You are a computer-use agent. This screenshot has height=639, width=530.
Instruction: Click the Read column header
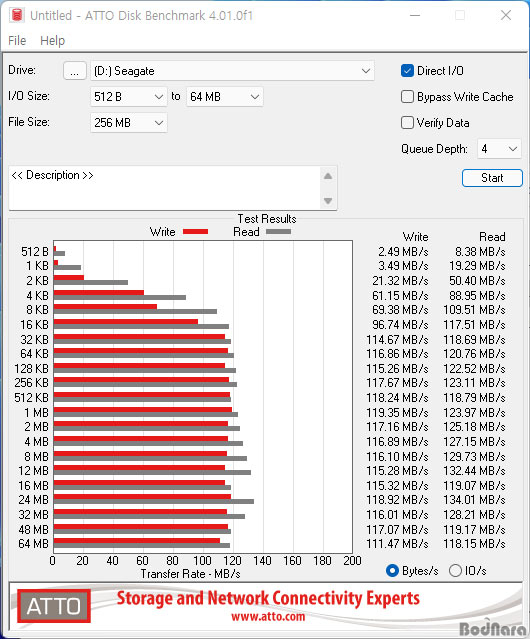493,237
